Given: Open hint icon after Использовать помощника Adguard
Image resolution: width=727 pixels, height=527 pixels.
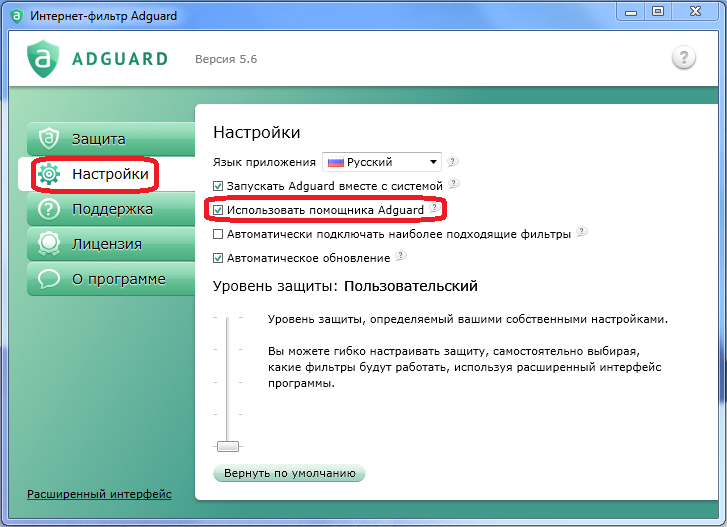Looking at the screenshot, I should click(x=434, y=207).
